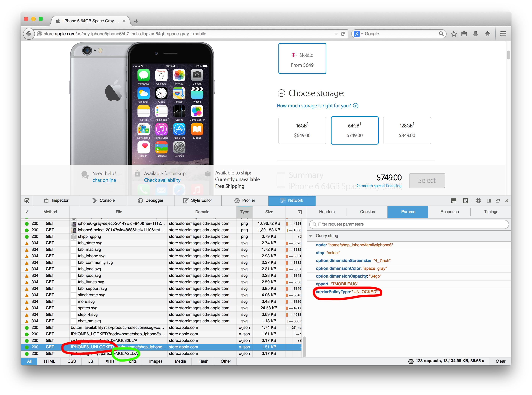The width and height of the screenshot is (532, 395).
Task: Reload the page with the refresh icon
Action: 343,34
